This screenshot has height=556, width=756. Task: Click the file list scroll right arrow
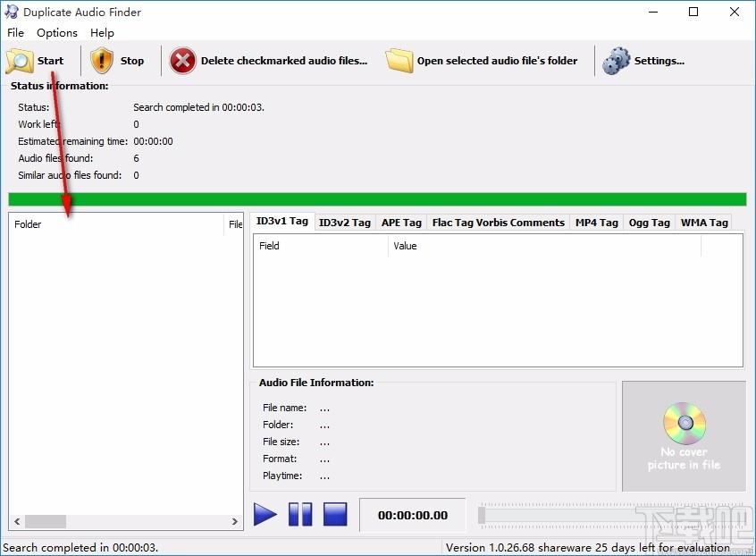tap(235, 521)
